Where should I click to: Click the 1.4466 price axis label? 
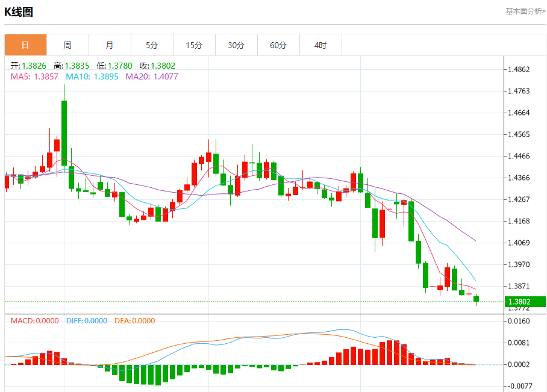519,156
